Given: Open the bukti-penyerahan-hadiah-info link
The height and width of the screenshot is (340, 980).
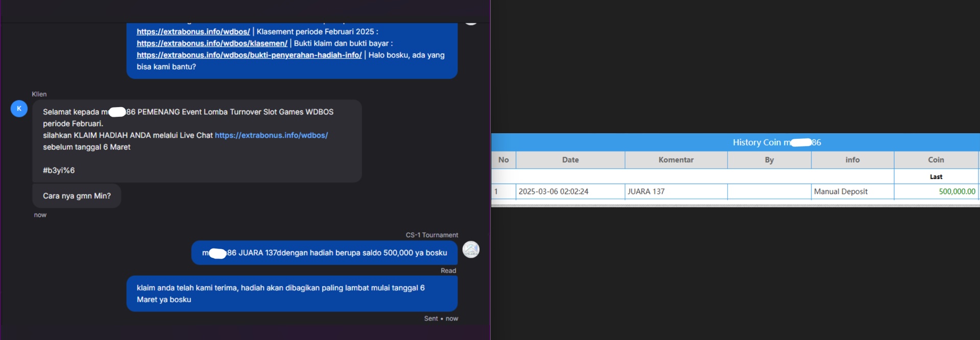Looking at the screenshot, I should tap(249, 55).
